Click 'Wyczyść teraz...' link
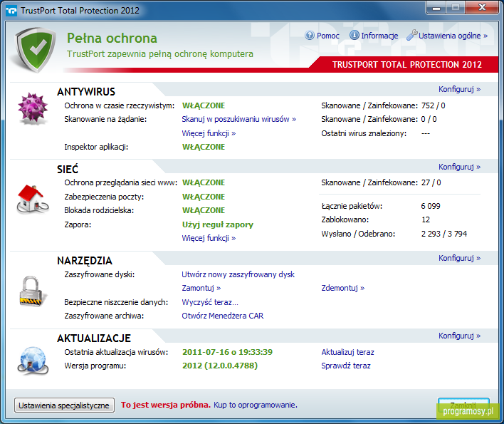The image size is (504, 424). tap(210, 302)
